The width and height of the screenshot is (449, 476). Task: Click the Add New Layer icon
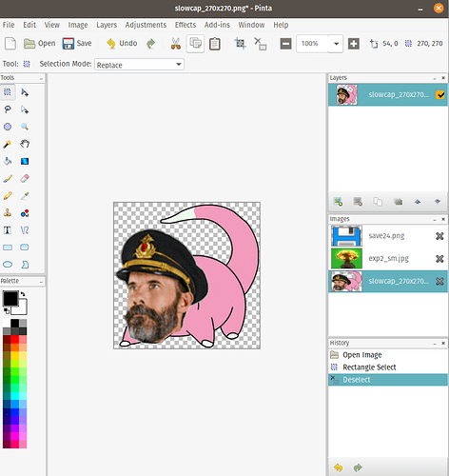coord(338,202)
